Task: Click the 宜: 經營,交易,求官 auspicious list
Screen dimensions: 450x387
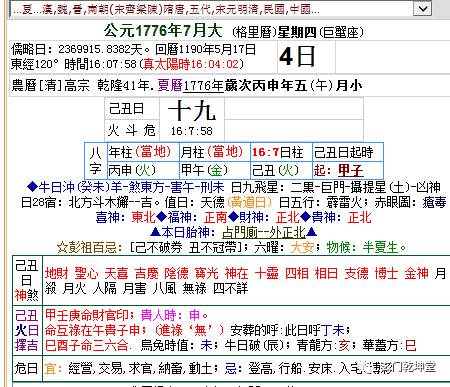Action: [x=132, y=369]
